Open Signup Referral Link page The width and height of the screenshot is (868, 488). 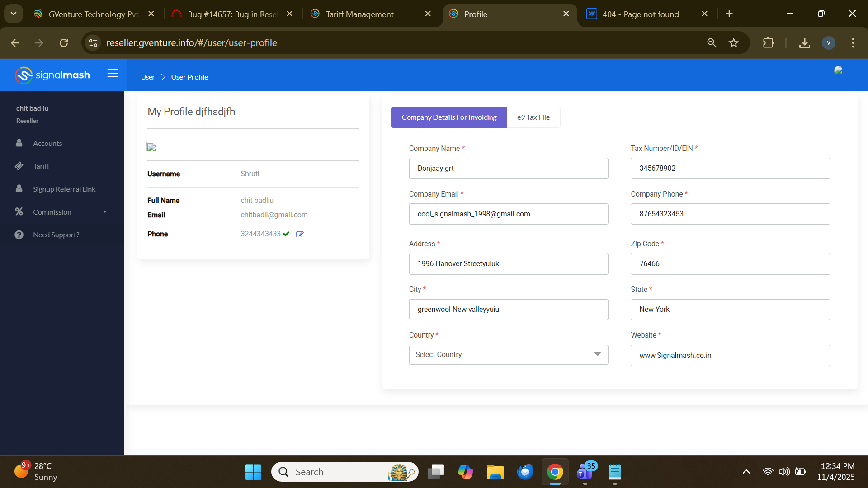64,189
